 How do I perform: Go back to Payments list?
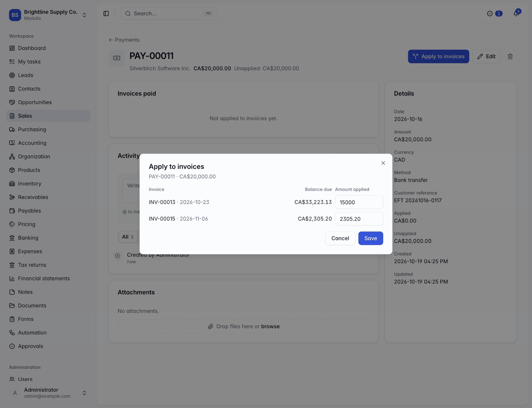(124, 40)
